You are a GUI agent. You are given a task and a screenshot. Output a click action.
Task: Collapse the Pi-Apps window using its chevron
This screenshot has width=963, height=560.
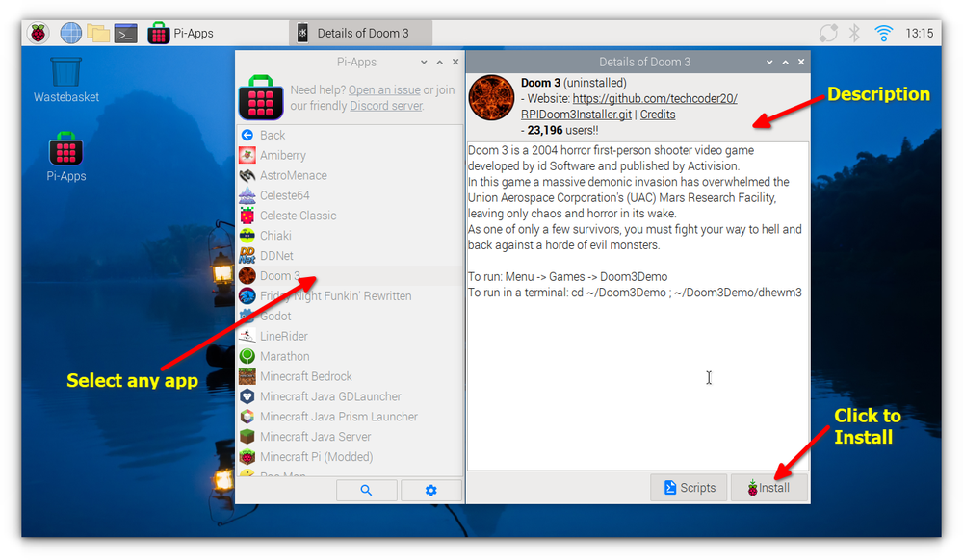pos(422,62)
